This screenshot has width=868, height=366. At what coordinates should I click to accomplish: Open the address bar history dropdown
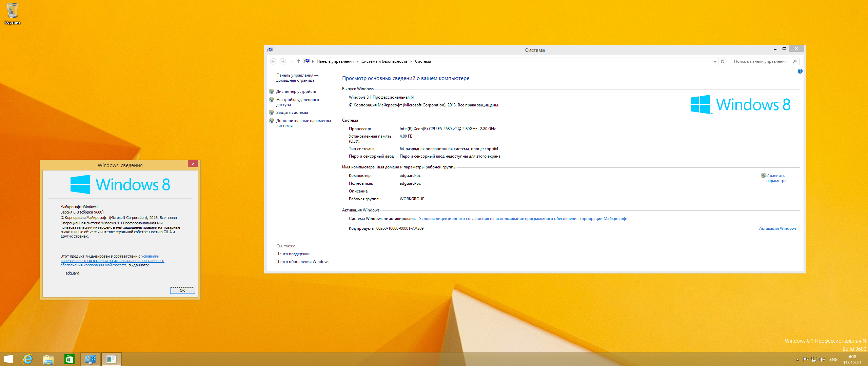[715, 61]
